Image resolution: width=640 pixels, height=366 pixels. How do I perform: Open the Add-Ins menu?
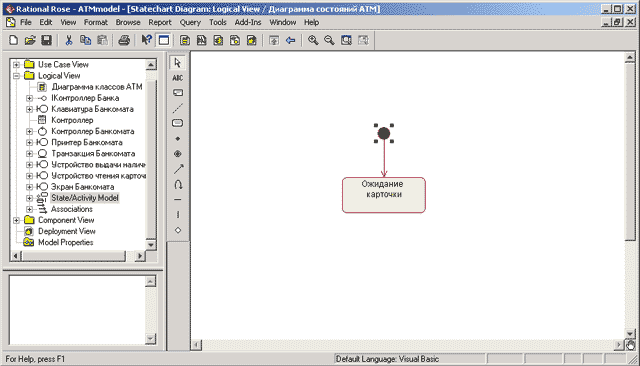248,22
